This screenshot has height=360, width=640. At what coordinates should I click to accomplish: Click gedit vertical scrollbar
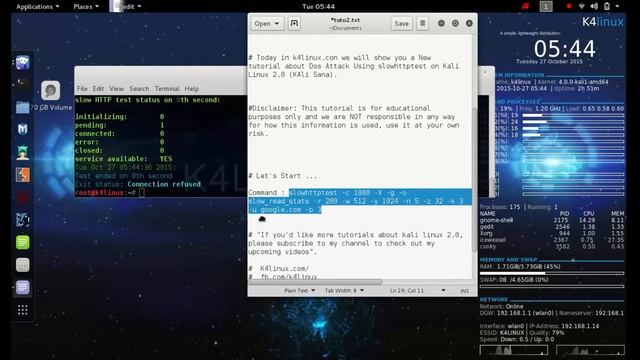pyautogui.click(x=474, y=180)
